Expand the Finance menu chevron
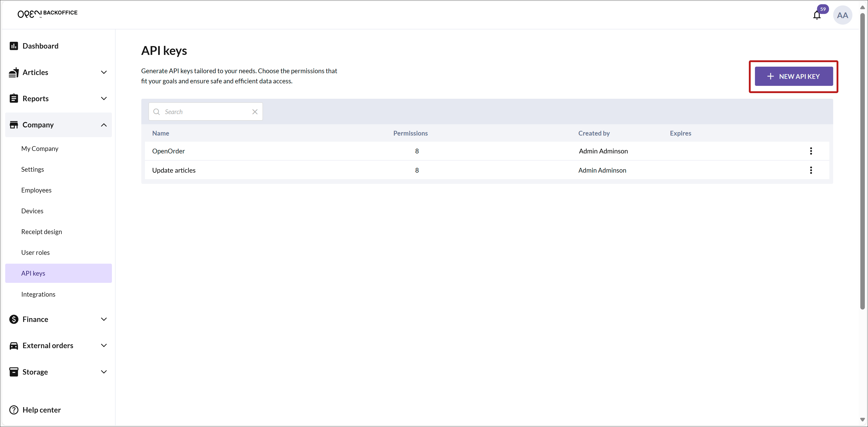This screenshot has height=427, width=868. click(104, 319)
